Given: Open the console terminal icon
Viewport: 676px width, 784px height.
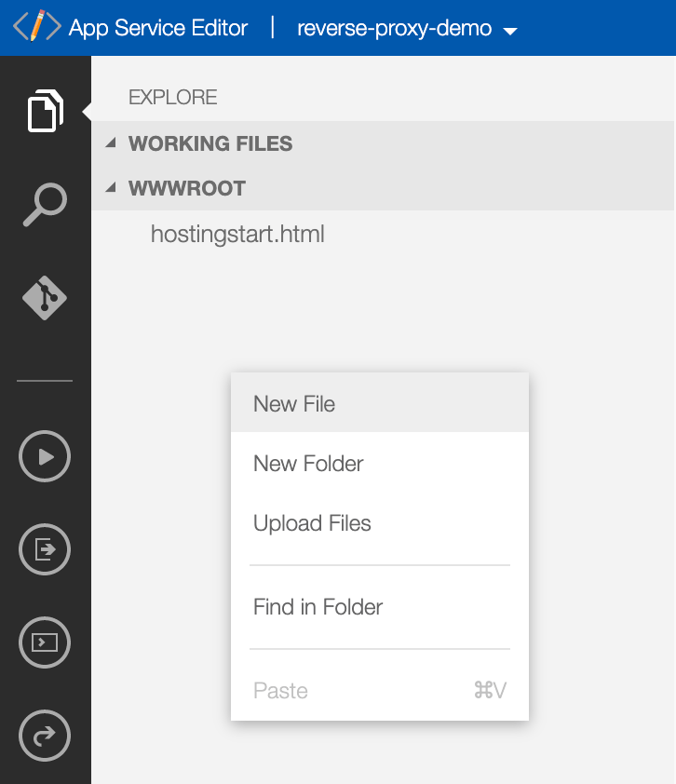Looking at the screenshot, I should [x=45, y=642].
